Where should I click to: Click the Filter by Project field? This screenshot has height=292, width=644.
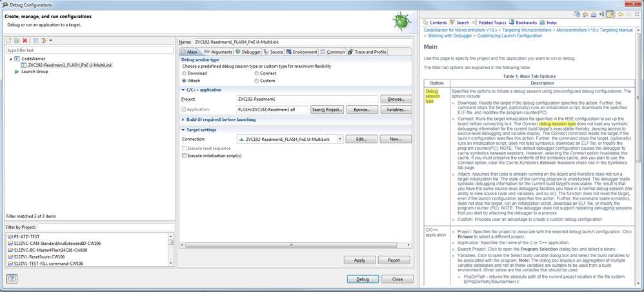tap(106, 227)
